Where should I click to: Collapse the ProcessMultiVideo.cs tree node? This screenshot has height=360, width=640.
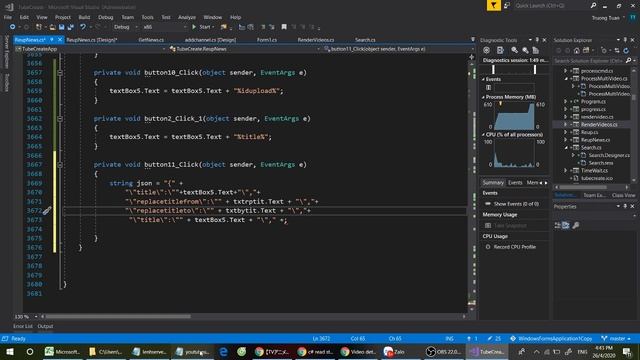pyautogui.click(x=566, y=78)
